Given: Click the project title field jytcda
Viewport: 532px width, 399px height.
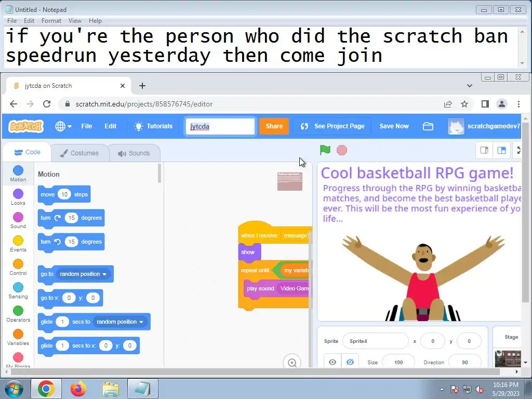Looking at the screenshot, I should (x=220, y=126).
